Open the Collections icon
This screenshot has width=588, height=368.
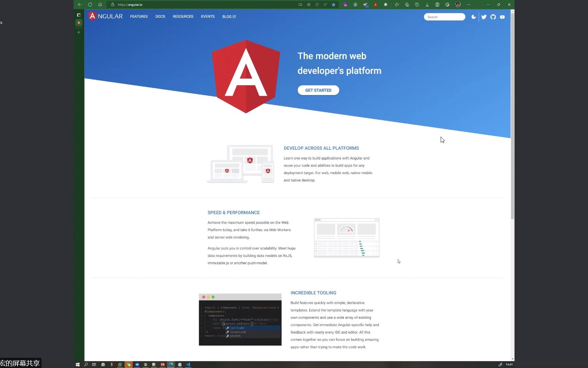point(407,4)
